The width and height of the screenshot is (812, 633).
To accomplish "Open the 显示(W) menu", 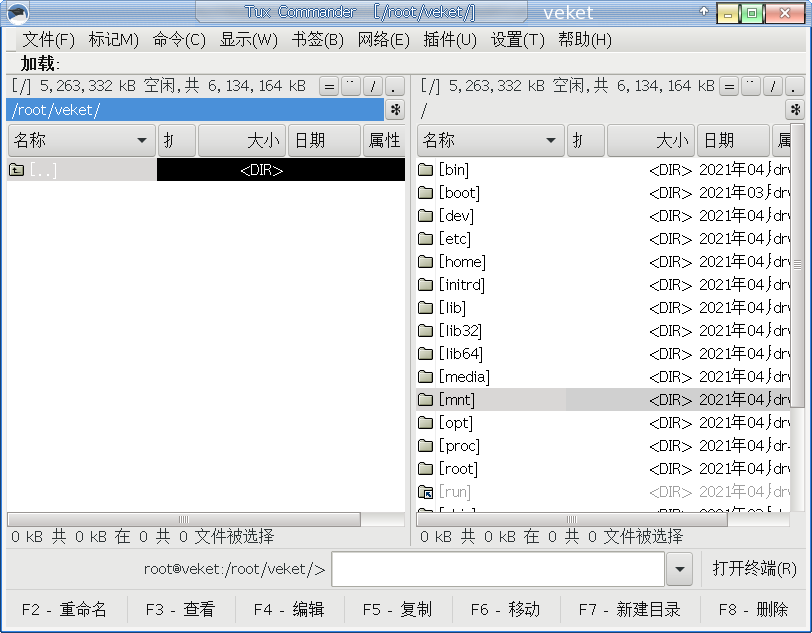I will 249,39.
